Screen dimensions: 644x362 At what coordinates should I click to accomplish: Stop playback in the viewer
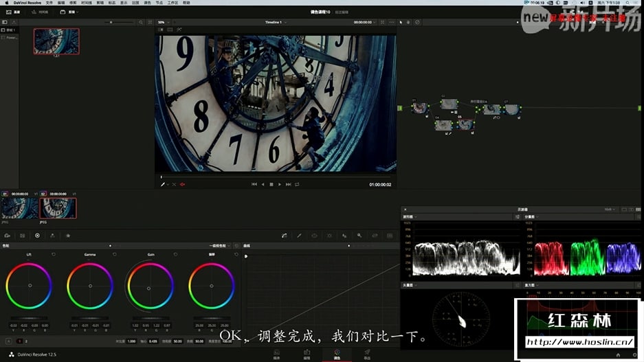(271, 185)
